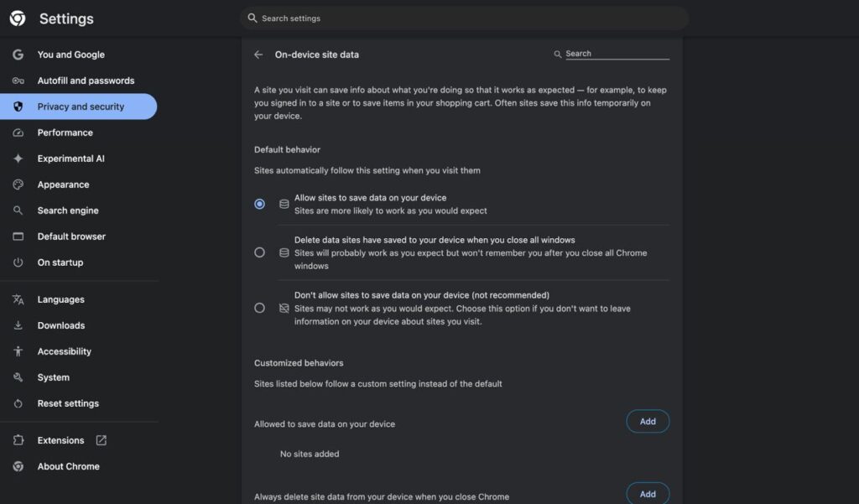
Task: Click the shield icon for Privacy and security
Action: (x=18, y=107)
